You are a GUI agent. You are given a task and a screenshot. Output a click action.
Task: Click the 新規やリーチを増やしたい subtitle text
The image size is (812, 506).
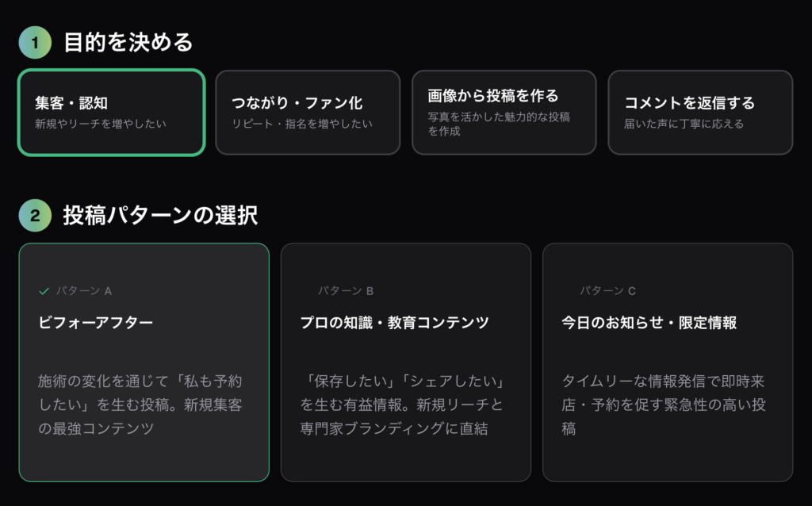101,125
